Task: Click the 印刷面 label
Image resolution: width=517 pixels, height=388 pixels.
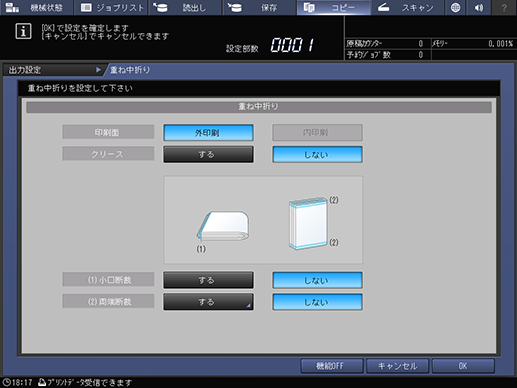Action: tap(108, 132)
